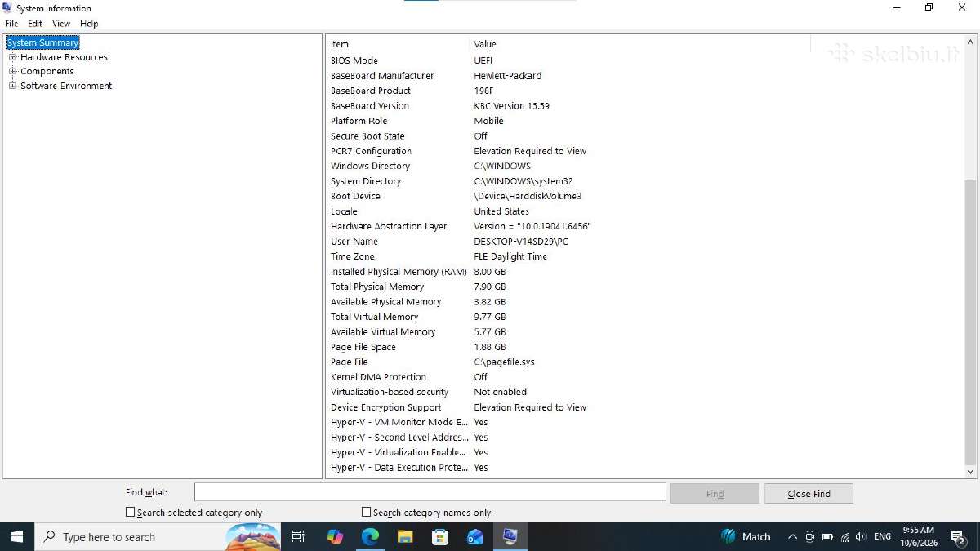
Task: Open Microsoft Store from the taskbar
Action: point(440,536)
